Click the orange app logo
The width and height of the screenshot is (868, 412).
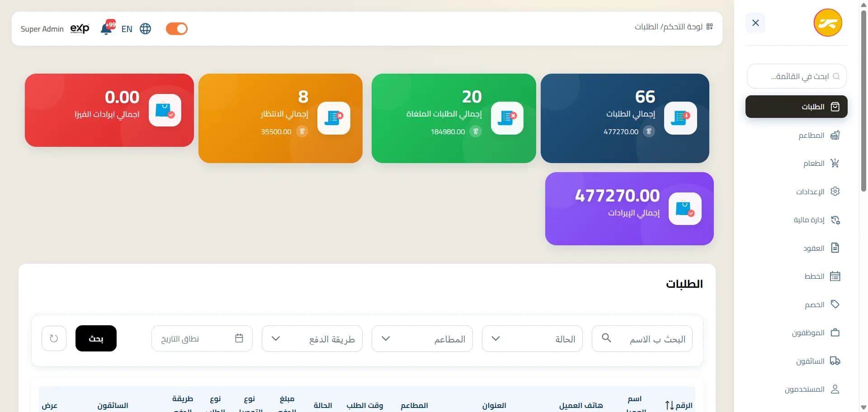coord(828,23)
